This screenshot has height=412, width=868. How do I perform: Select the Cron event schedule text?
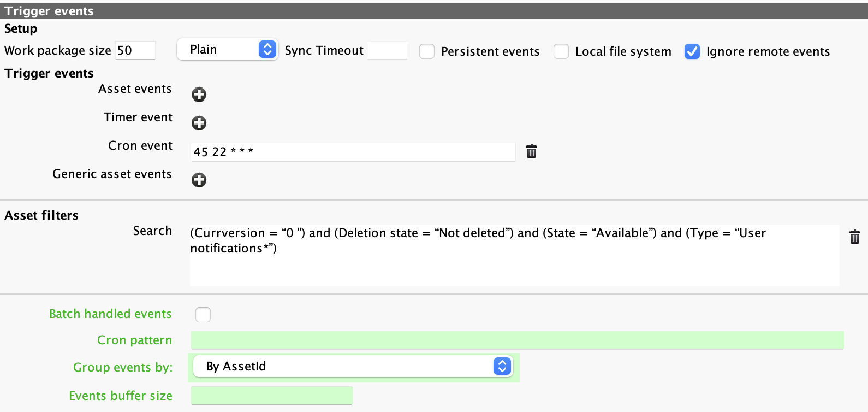coord(353,152)
